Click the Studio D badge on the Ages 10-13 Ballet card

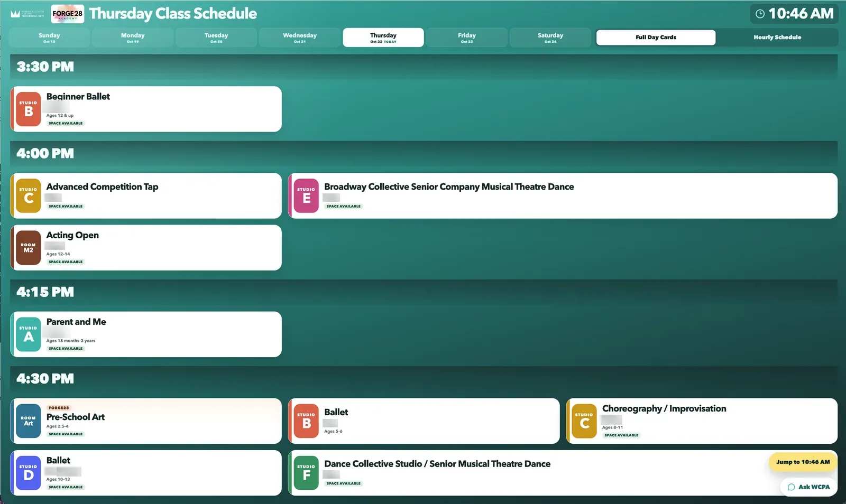click(x=29, y=473)
